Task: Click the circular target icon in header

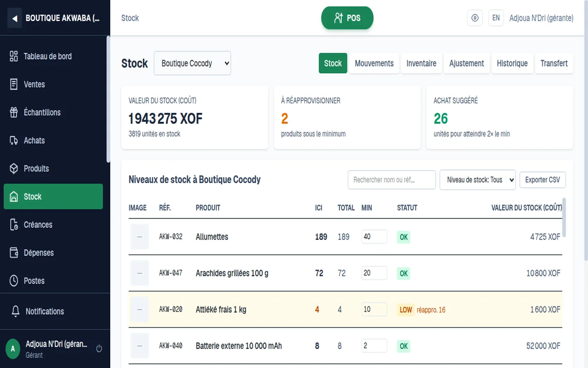Action: coord(475,18)
